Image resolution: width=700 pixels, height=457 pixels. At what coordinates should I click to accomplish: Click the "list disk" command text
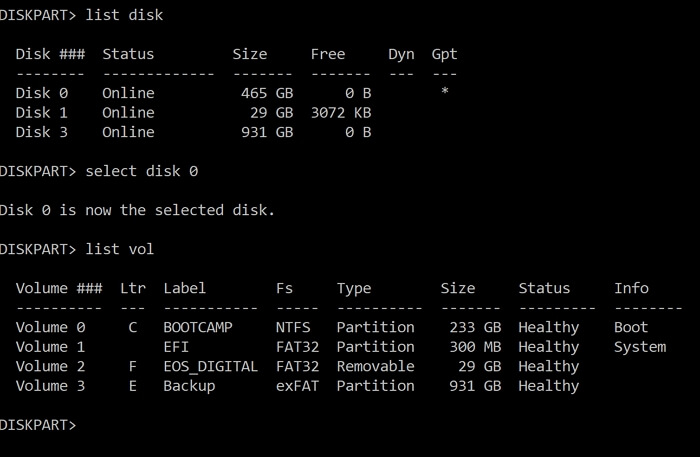tap(124, 15)
